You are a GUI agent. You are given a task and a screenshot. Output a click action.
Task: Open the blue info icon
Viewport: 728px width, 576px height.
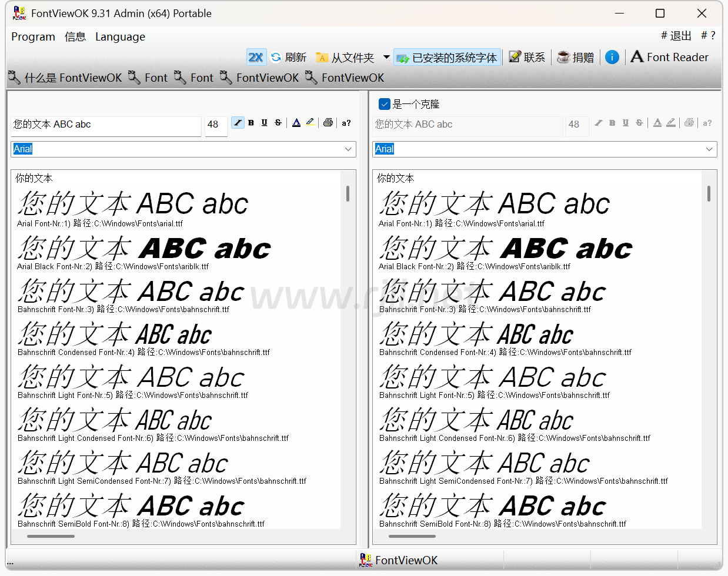612,57
